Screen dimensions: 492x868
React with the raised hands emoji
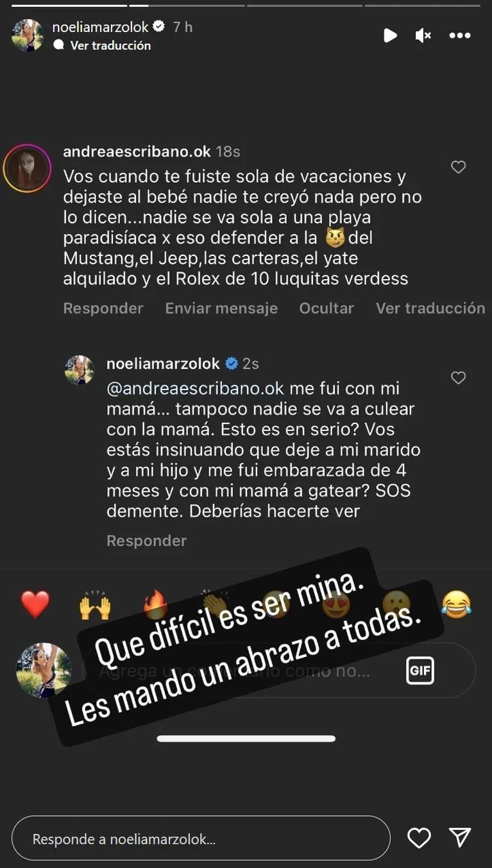coord(95,605)
